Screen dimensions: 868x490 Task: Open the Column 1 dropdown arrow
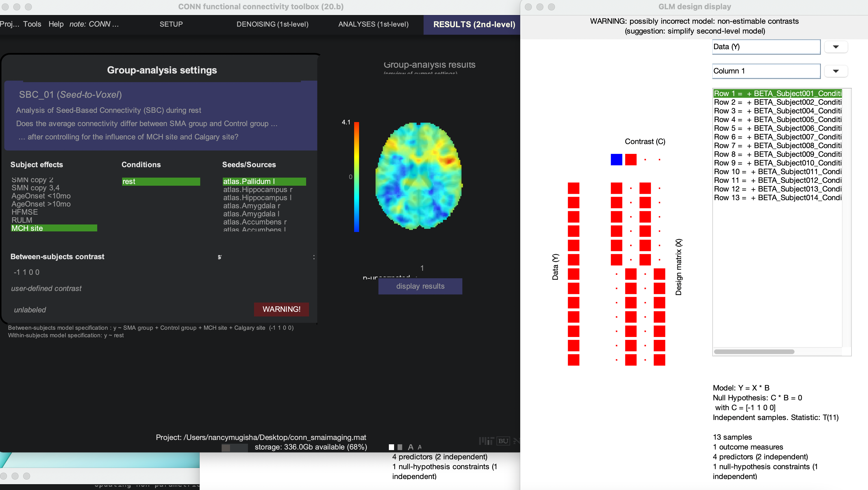click(836, 71)
